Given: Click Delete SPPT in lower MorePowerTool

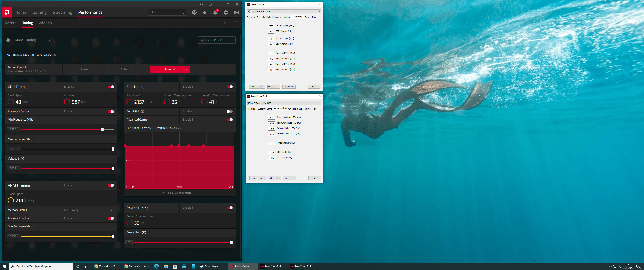Looking at the screenshot, I should click(x=274, y=178).
